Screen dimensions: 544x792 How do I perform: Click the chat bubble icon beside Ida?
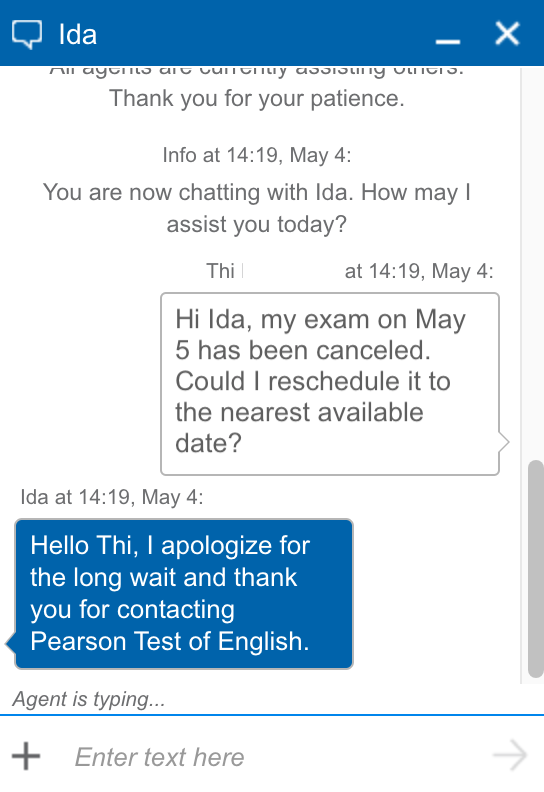[x=27, y=34]
